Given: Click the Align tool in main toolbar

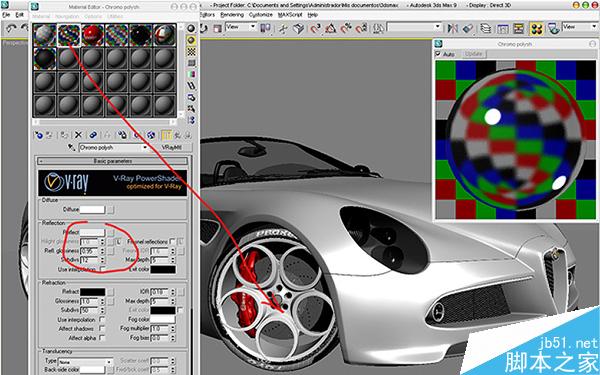Looking at the screenshot, I should (468, 28).
